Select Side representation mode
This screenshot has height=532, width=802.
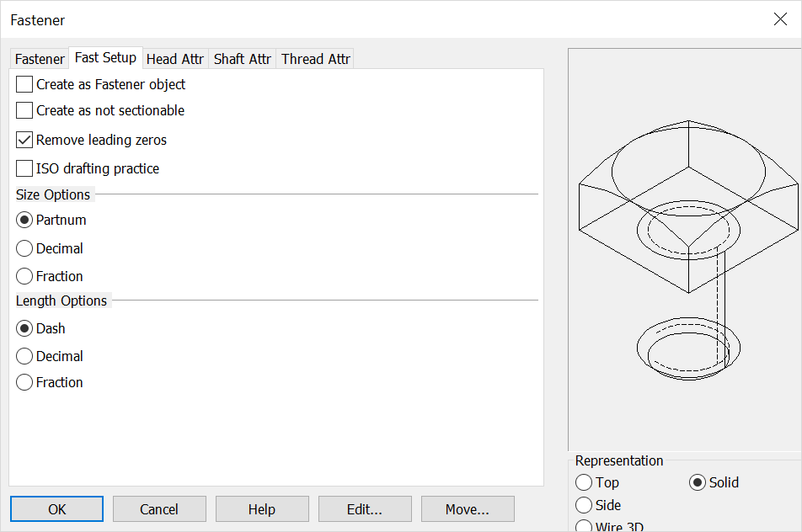coord(585,504)
